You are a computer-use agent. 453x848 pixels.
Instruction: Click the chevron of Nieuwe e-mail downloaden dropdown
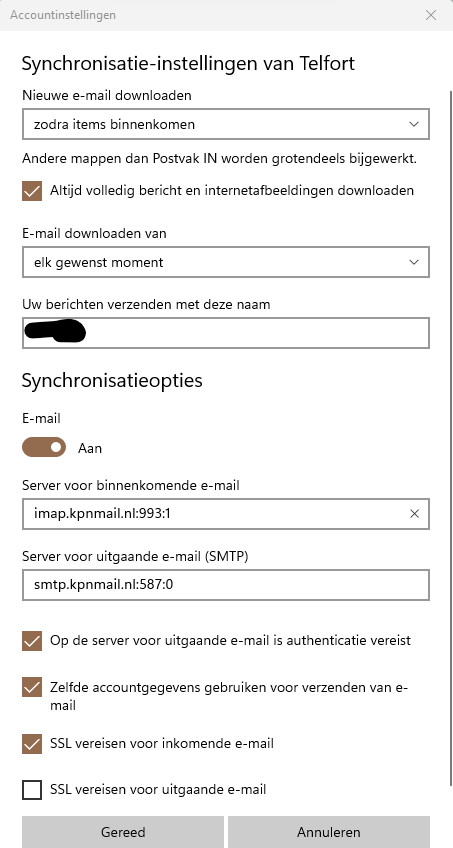pyautogui.click(x=414, y=124)
